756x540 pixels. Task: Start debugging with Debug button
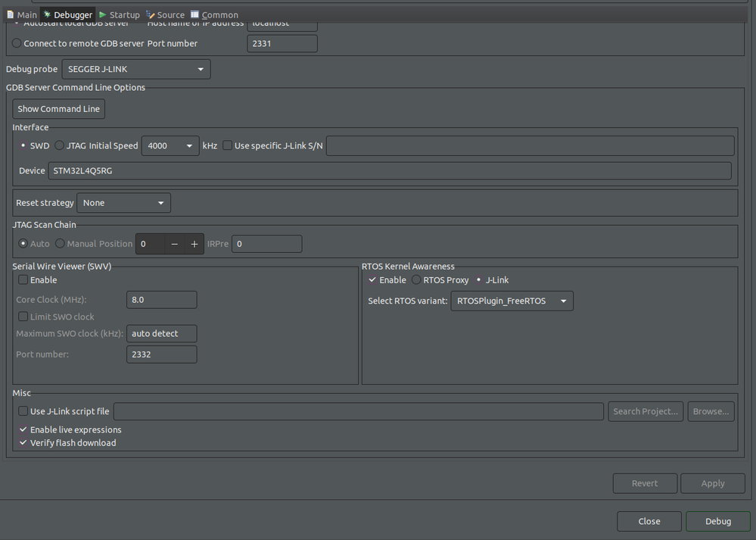[x=718, y=521]
